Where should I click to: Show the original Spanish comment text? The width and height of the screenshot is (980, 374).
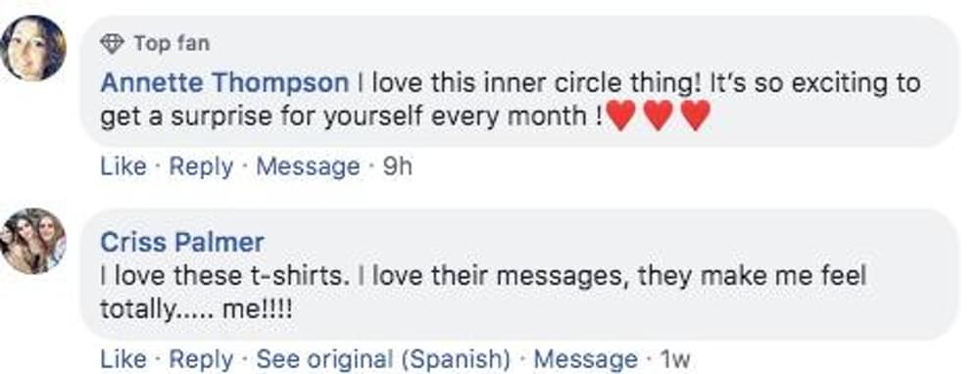[x=384, y=359]
